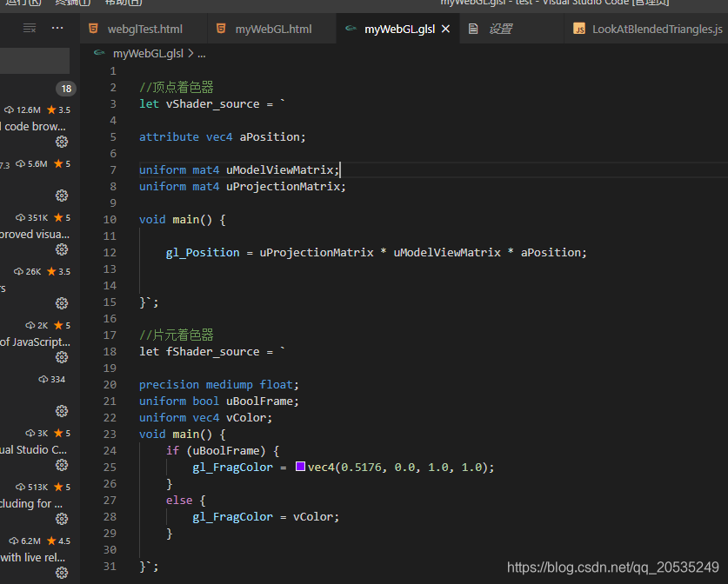Click the GLSL file icon on myWebGL.glsl tab

(350, 28)
